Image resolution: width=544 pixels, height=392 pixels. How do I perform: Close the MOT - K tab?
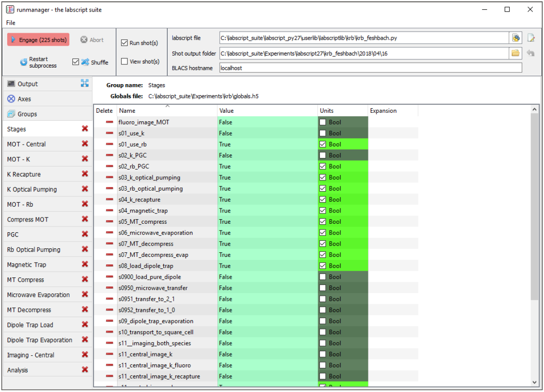pyautogui.click(x=85, y=159)
